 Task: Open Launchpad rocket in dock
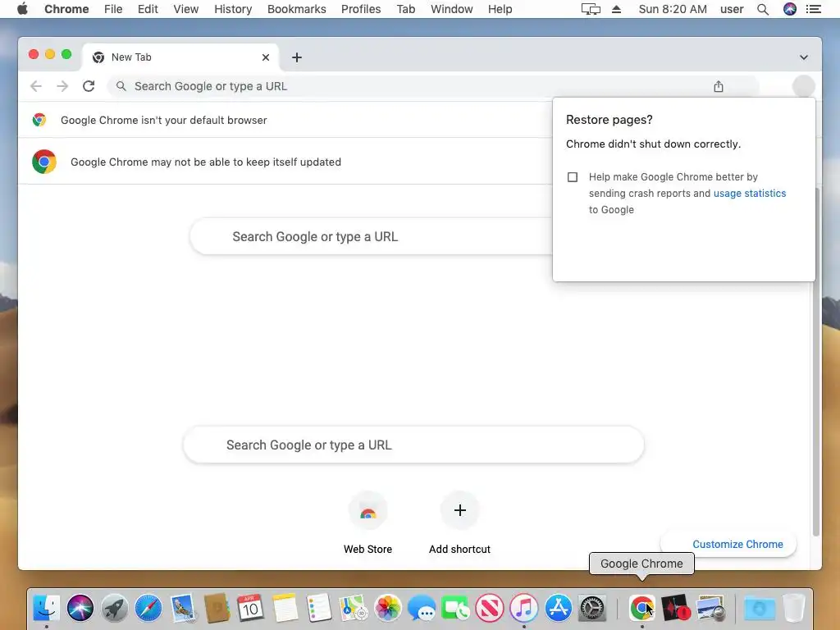coord(115,608)
